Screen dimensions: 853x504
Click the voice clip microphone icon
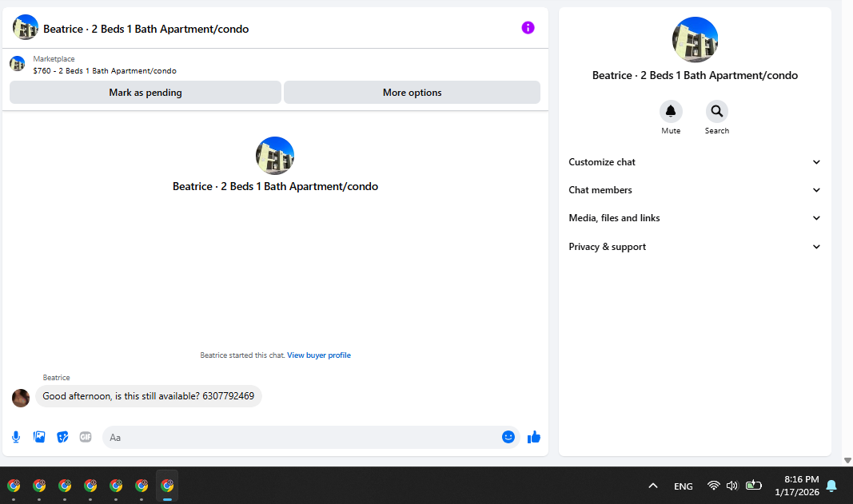click(16, 437)
